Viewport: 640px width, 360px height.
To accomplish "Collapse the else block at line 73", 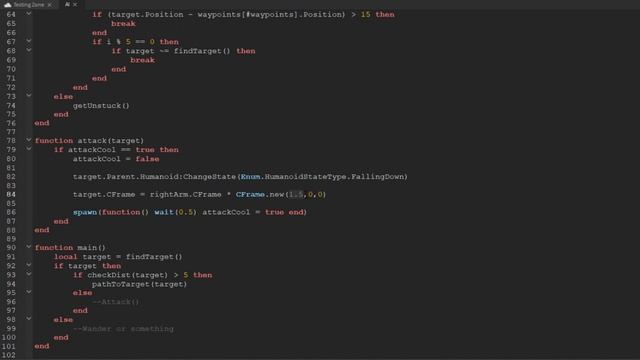I will pyautogui.click(x=29, y=96).
